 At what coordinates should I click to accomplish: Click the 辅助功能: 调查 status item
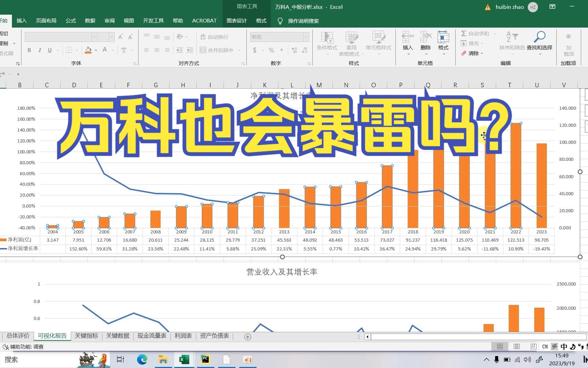[23, 347]
